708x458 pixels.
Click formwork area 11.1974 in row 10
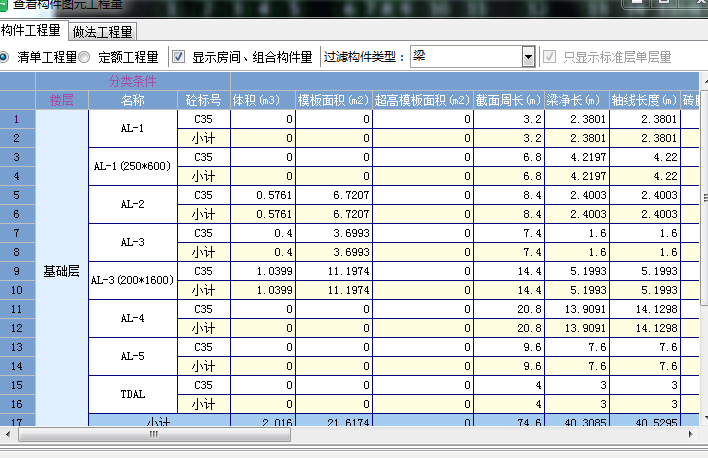pyautogui.click(x=334, y=290)
